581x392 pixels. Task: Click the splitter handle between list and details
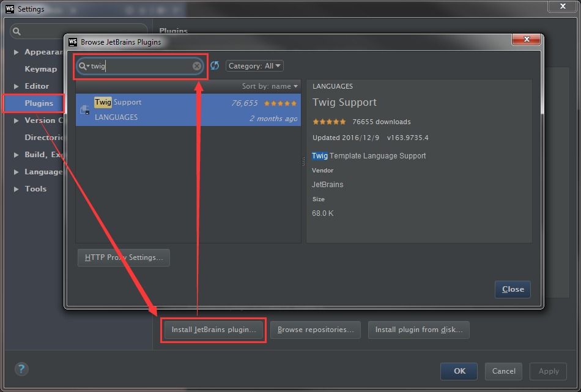[x=303, y=161]
